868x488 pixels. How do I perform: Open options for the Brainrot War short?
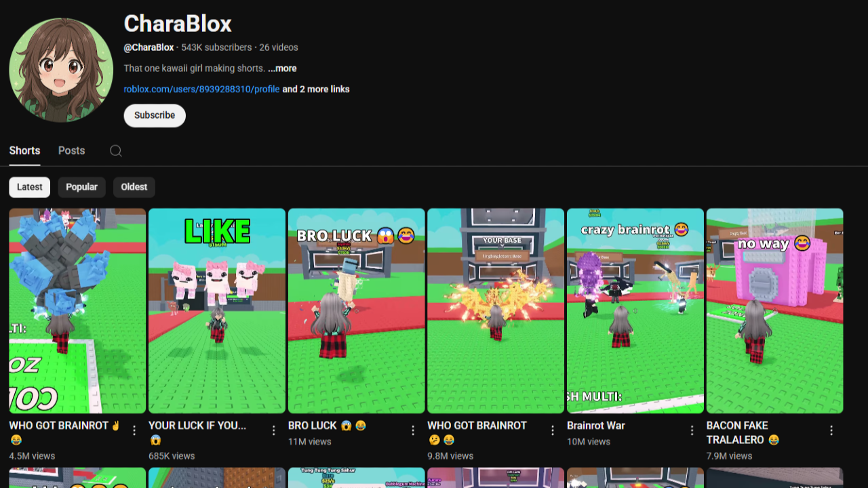pyautogui.click(x=692, y=430)
